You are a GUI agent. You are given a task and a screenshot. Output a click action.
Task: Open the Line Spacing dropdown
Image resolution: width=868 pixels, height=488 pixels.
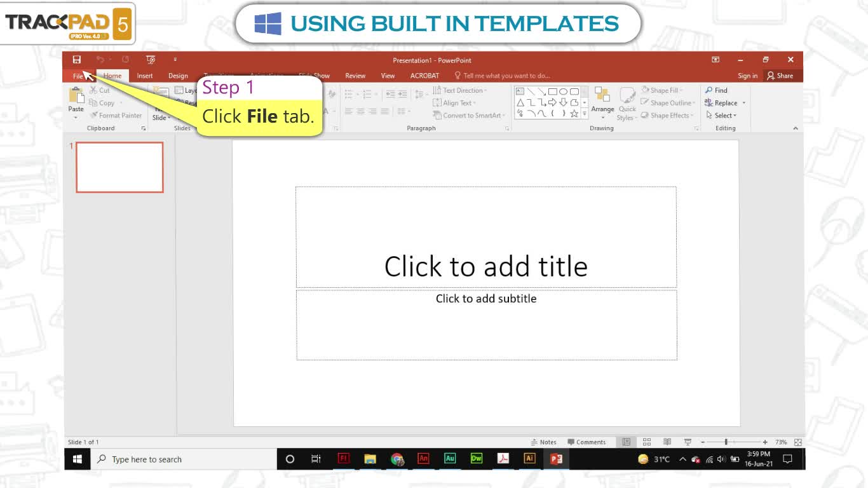[x=421, y=94]
